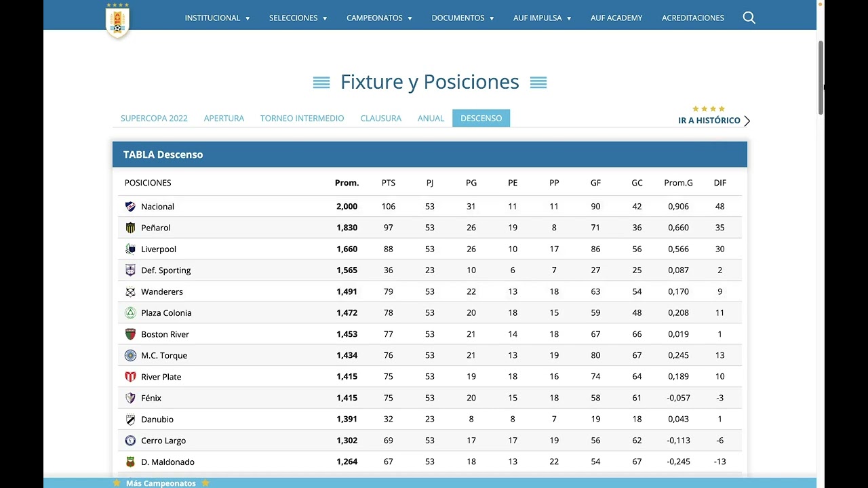Image resolution: width=868 pixels, height=488 pixels.
Task: Expand the Documentos dropdown menu
Action: pos(462,18)
